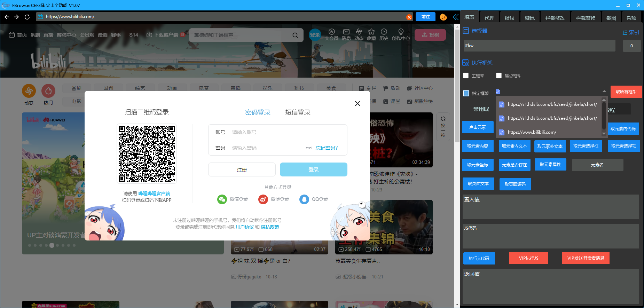Click the login QR code image
Viewport: 644px width, 308px height.
coord(147,153)
